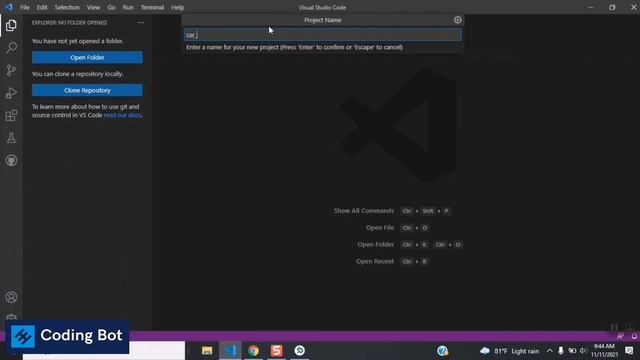Click the taskbar clock showing 9:44 AM
The image size is (640, 360).
604,351
